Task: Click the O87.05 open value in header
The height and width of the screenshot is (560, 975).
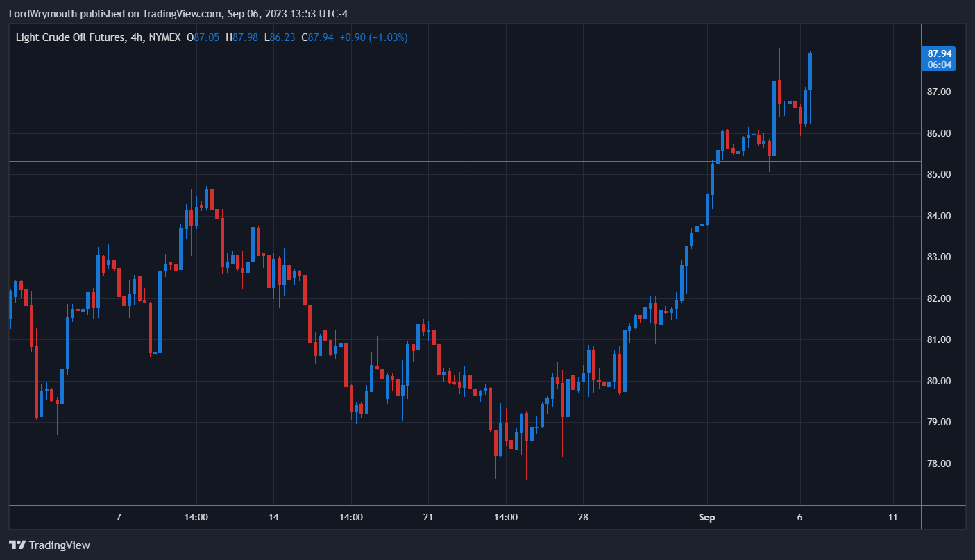Action: click(202, 37)
